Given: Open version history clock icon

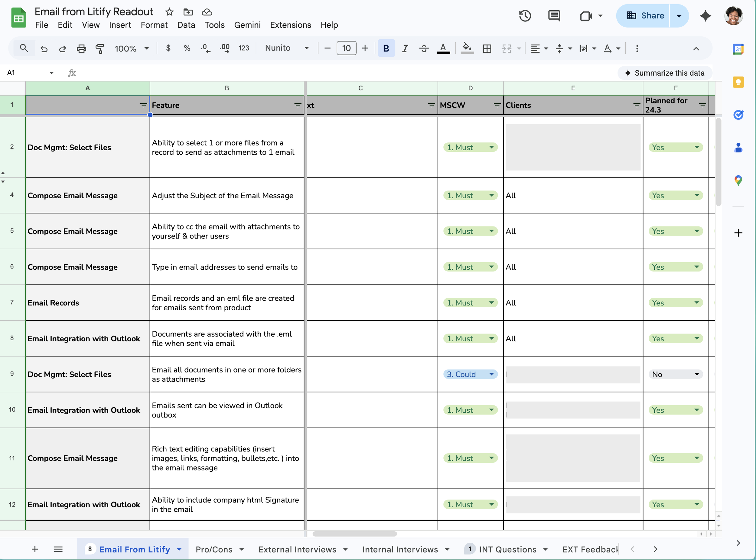Looking at the screenshot, I should 525,16.
